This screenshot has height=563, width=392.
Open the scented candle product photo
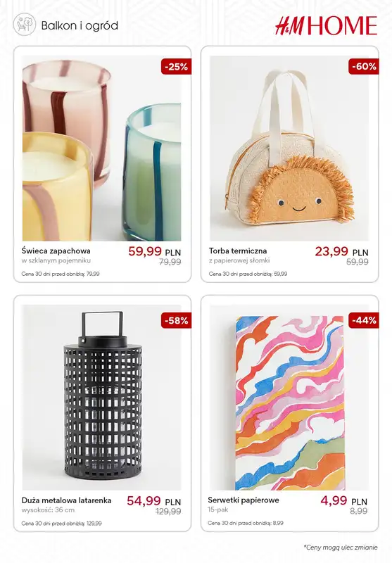(101, 148)
